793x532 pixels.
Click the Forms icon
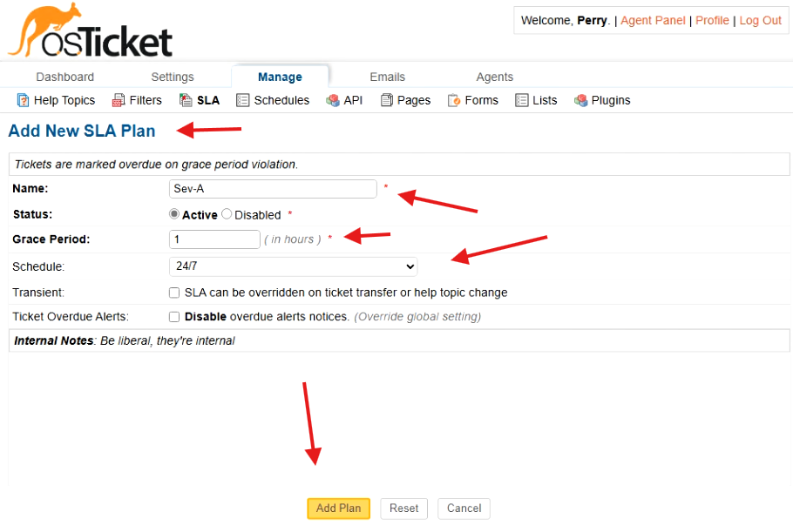(454, 100)
